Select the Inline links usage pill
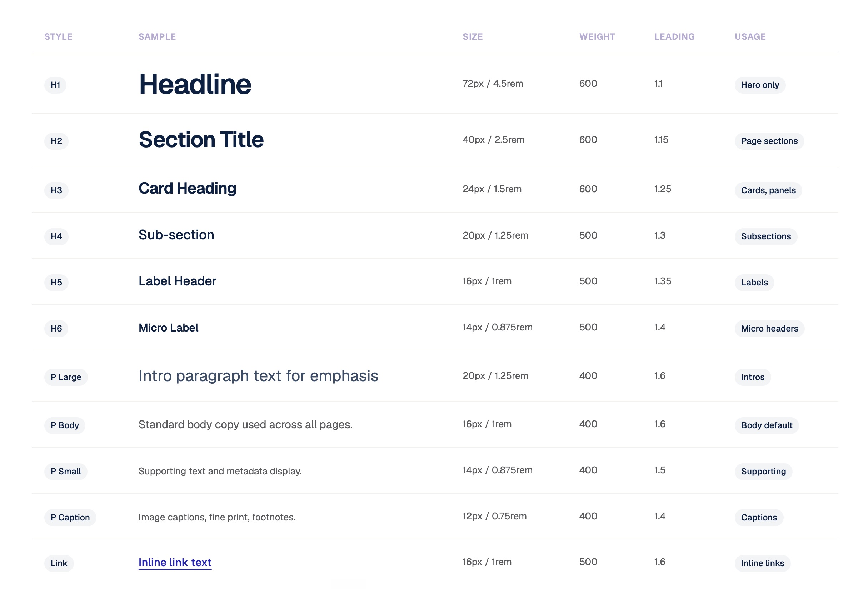 click(763, 563)
